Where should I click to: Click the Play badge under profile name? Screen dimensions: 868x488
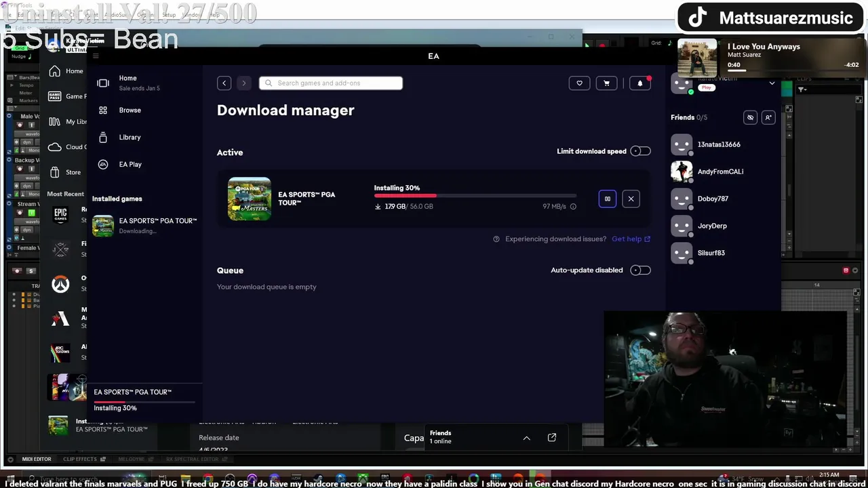pos(707,88)
